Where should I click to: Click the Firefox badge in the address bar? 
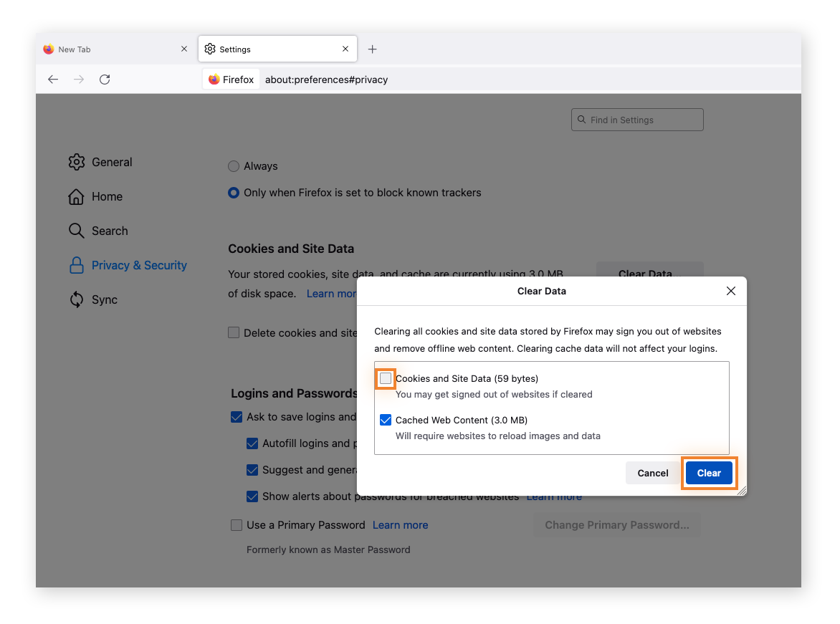(x=231, y=79)
